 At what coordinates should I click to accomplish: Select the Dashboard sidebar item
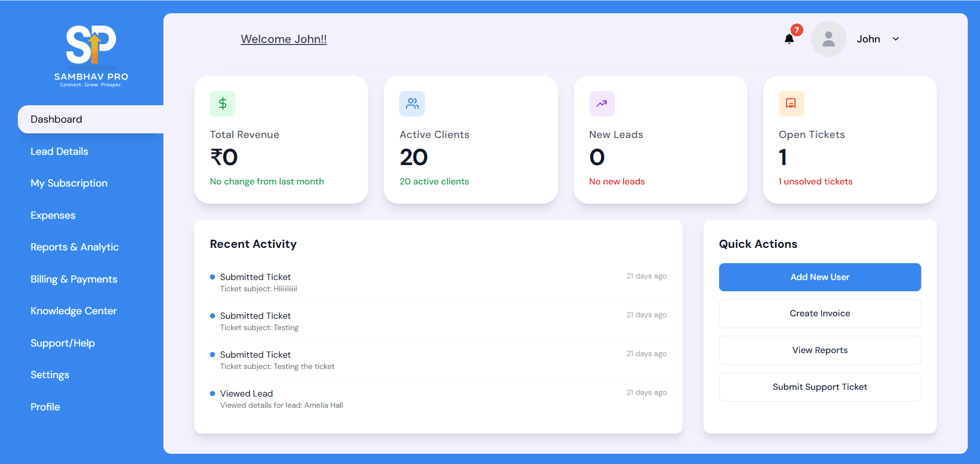point(56,119)
